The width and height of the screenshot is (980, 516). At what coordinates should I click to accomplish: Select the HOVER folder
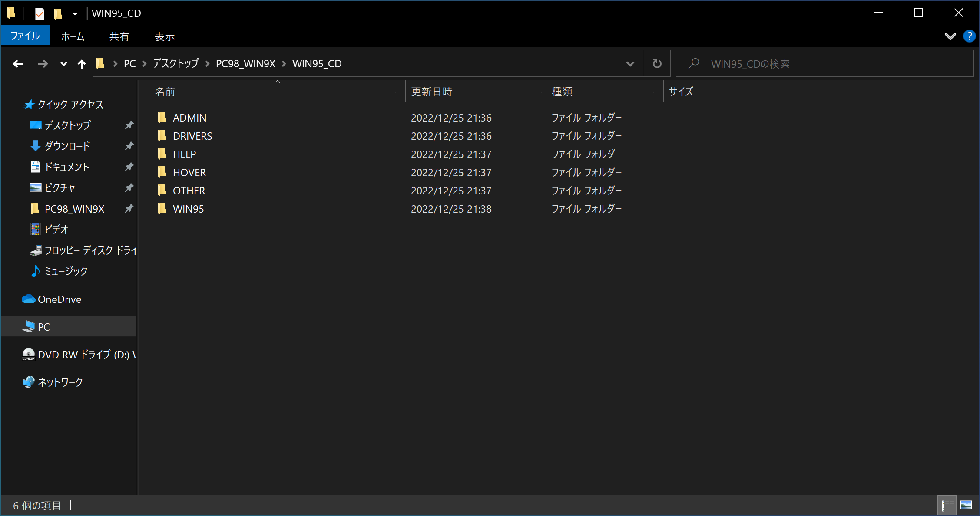point(189,172)
